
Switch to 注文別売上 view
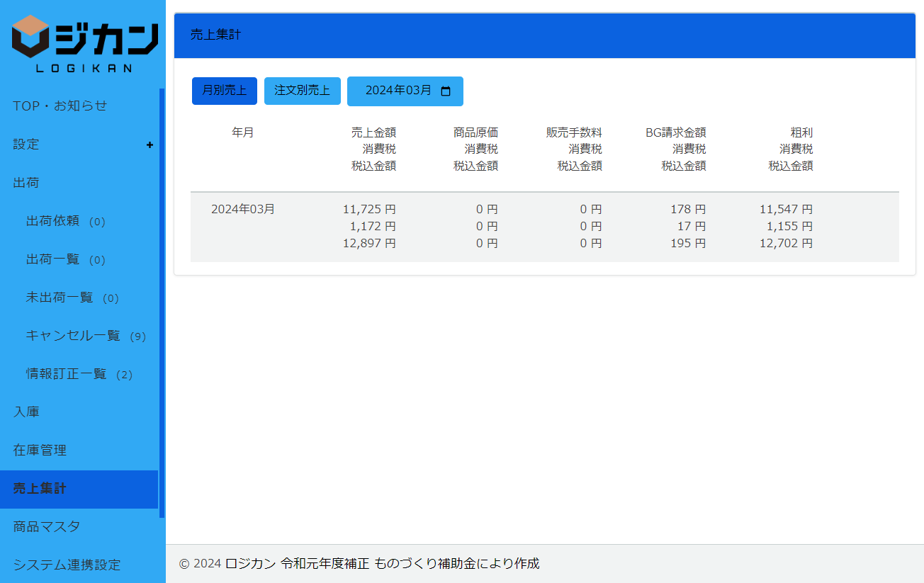coord(302,91)
